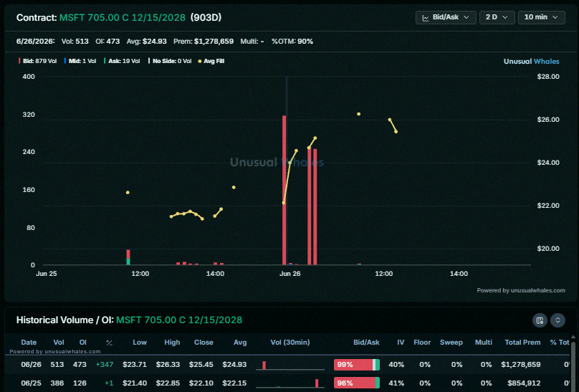Click the table columns settings icon
The height and width of the screenshot is (392, 579).
point(540,320)
